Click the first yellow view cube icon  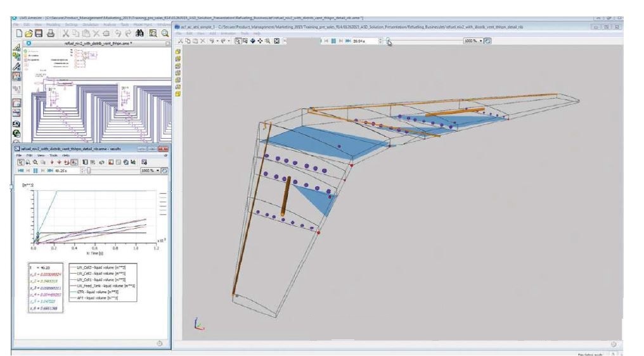click(x=178, y=52)
